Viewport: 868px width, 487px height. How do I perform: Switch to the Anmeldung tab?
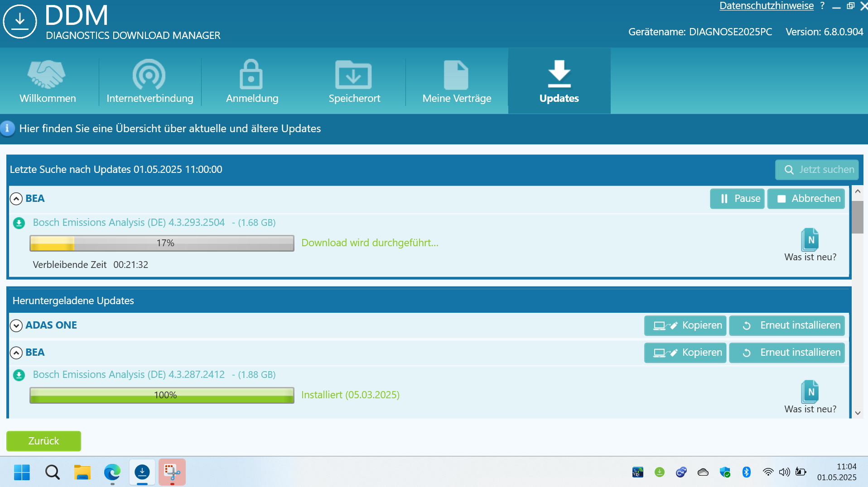click(252, 81)
